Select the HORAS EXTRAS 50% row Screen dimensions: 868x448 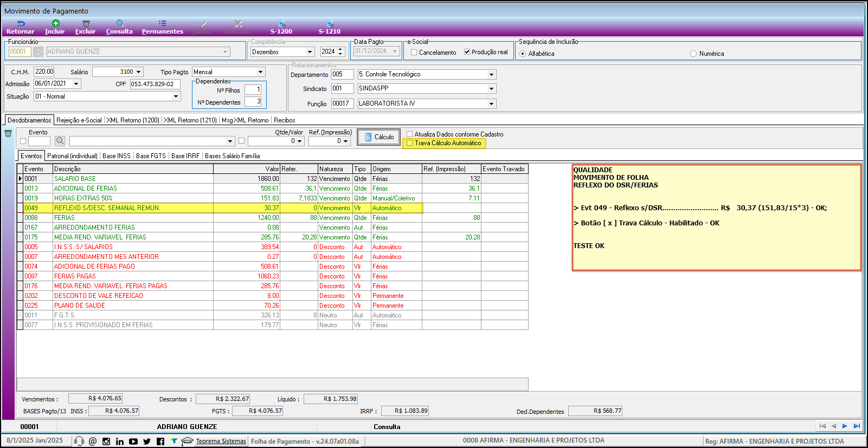[x=273, y=198]
